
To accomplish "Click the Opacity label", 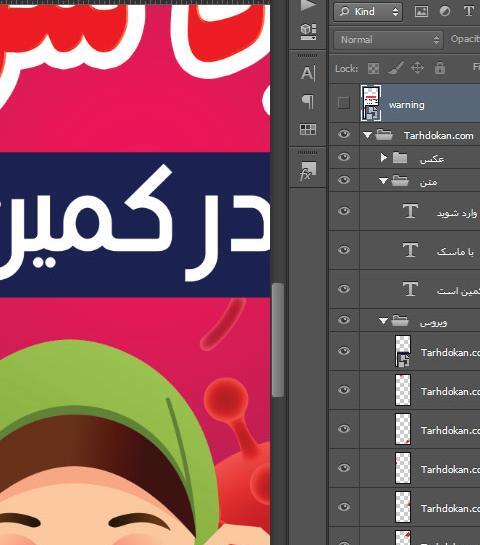I will 465,39.
